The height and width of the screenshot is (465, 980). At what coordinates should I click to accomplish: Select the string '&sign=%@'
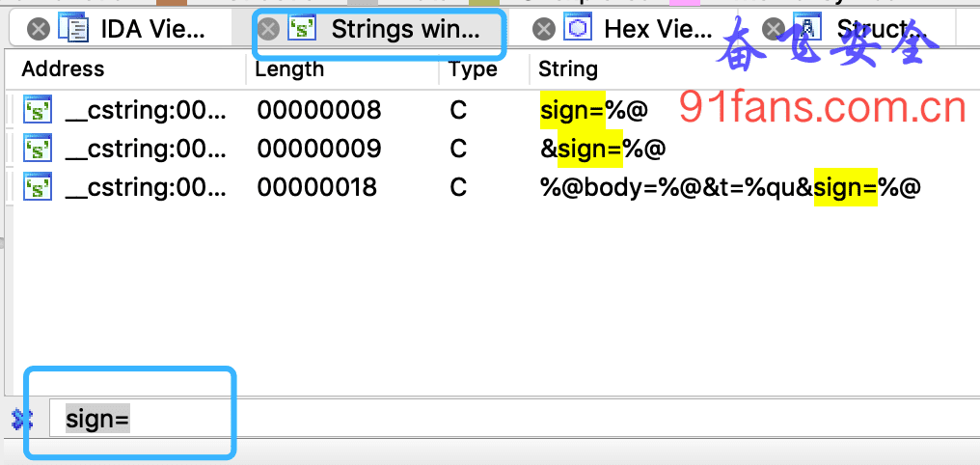tap(603, 150)
